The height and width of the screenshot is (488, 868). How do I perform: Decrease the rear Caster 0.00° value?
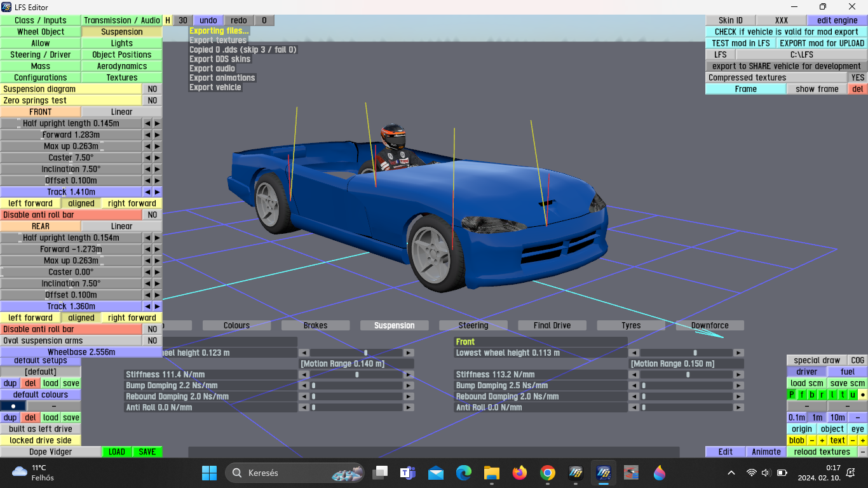[147, 272]
